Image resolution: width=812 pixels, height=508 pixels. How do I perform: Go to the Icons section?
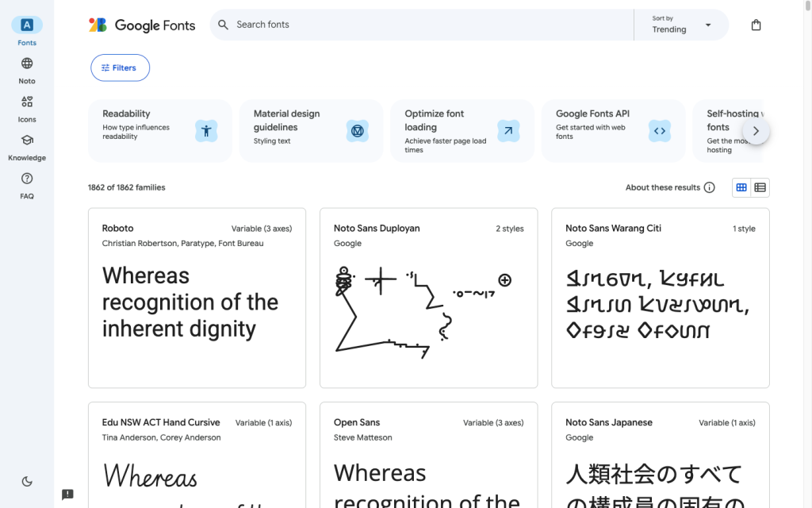(x=27, y=109)
